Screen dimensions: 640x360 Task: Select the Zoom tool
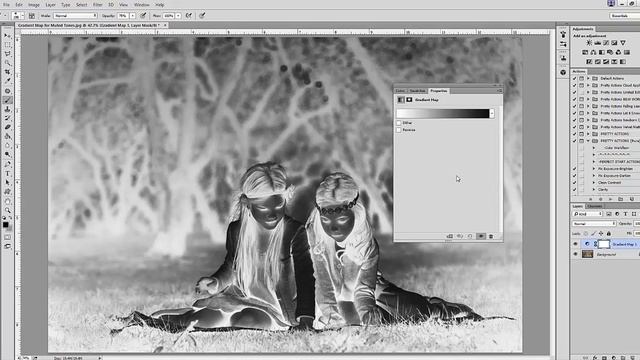point(7,210)
